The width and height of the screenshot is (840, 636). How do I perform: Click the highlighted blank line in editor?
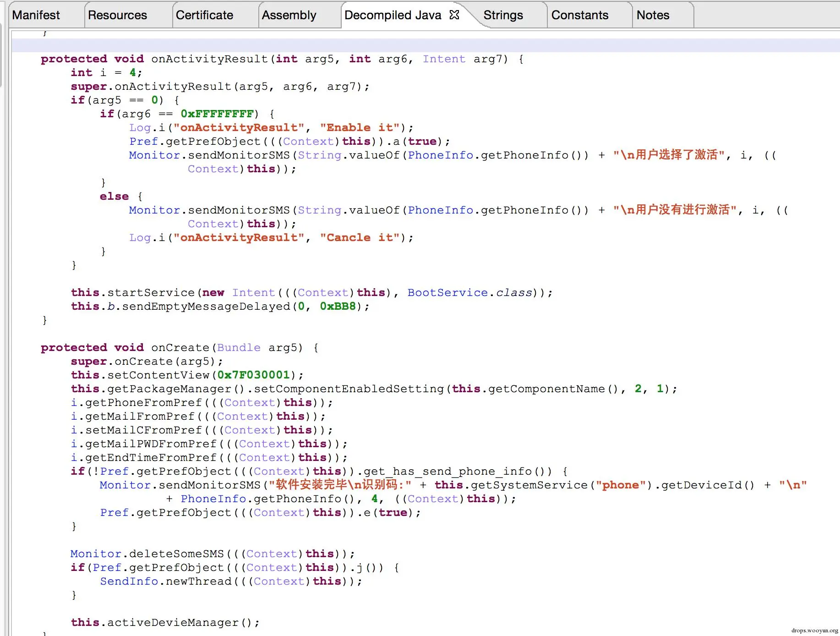point(425,45)
